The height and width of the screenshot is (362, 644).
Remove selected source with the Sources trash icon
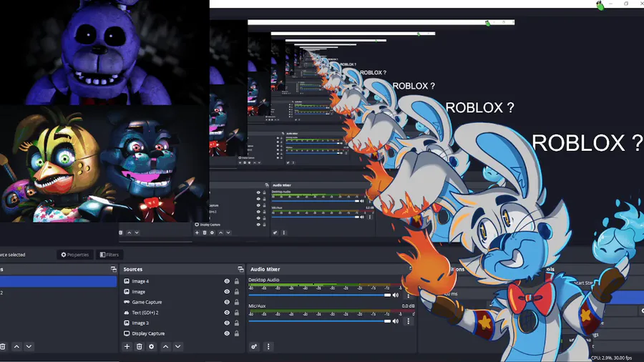pyautogui.click(x=140, y=346)
